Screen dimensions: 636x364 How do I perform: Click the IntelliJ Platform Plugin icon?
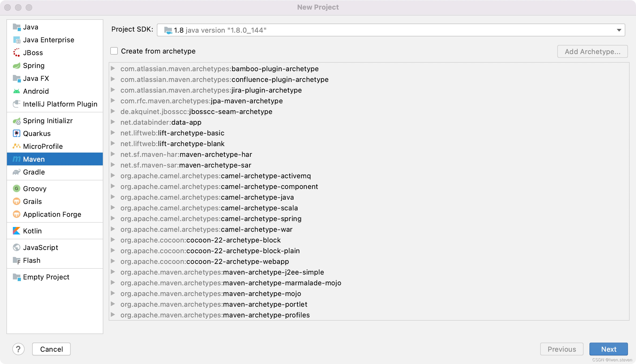17,104
